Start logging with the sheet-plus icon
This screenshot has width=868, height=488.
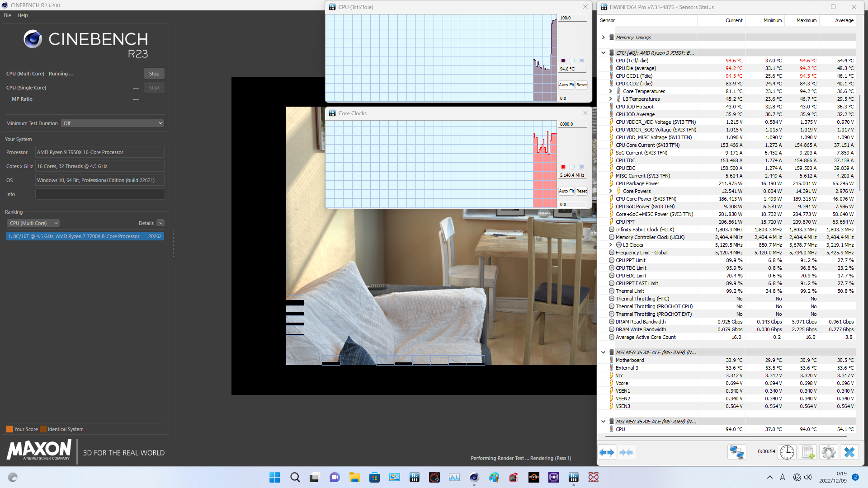click(x=808, y=452)
